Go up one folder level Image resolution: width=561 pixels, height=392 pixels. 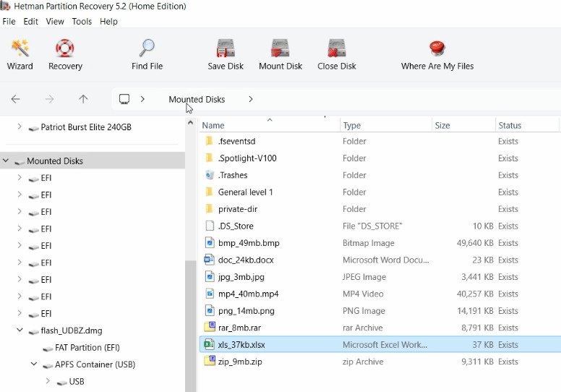point(83,99)
